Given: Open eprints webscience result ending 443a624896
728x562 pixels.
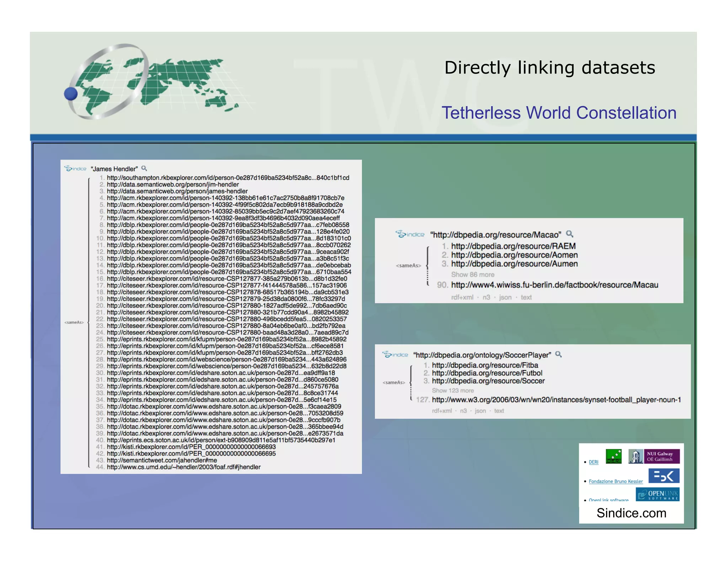Looking at the screenshot, I should (226, 359).
